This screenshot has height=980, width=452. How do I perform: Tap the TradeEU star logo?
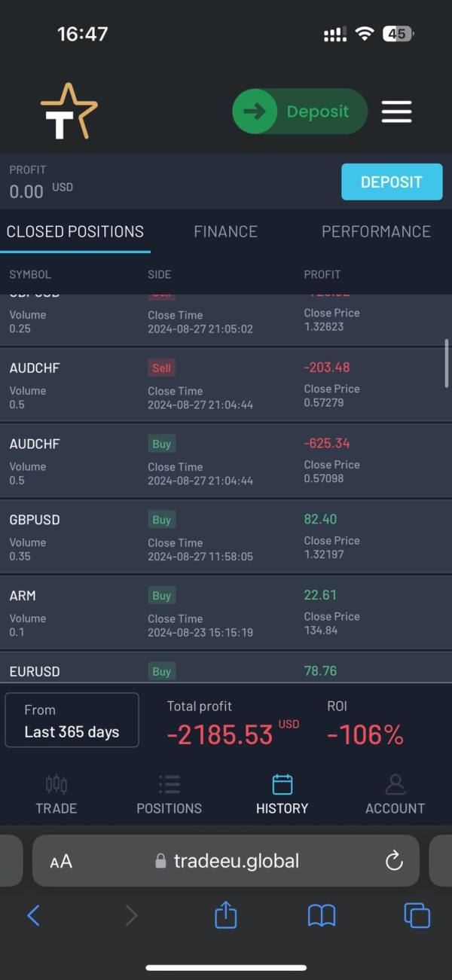[x=69, y=111]
